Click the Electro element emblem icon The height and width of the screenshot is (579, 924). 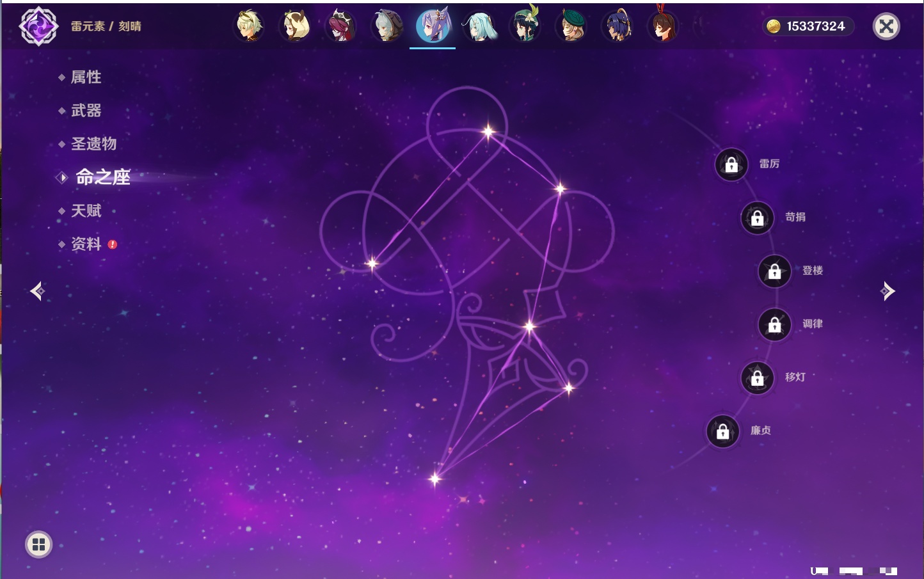(x=38, y=26)
